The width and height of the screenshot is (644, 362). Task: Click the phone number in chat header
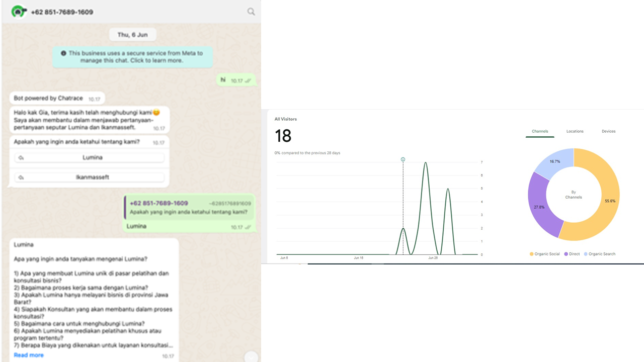[x=62, y=12]
